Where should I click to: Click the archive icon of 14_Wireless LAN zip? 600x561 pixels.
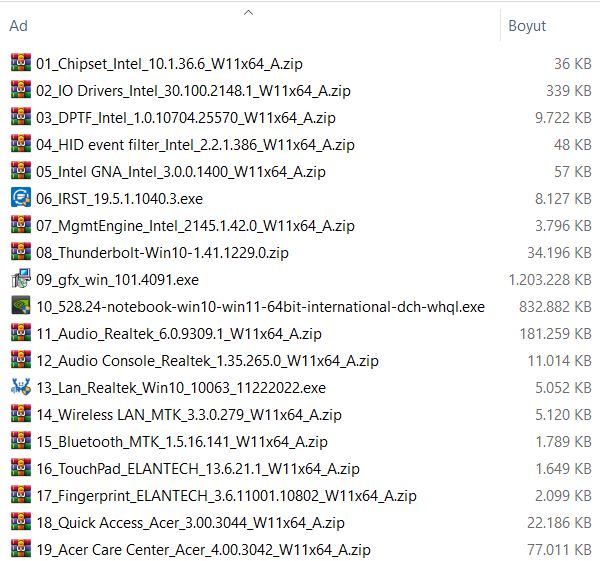coord(21,414)
